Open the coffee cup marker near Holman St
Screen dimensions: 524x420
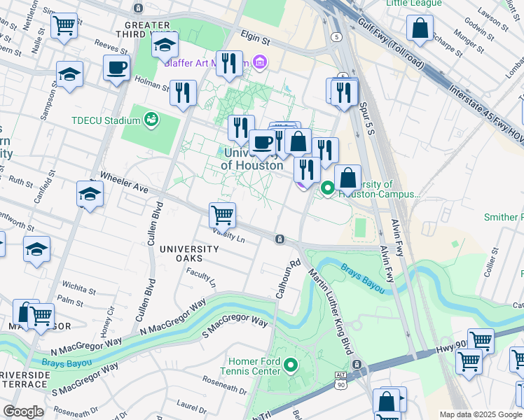[x=116, y=69]
